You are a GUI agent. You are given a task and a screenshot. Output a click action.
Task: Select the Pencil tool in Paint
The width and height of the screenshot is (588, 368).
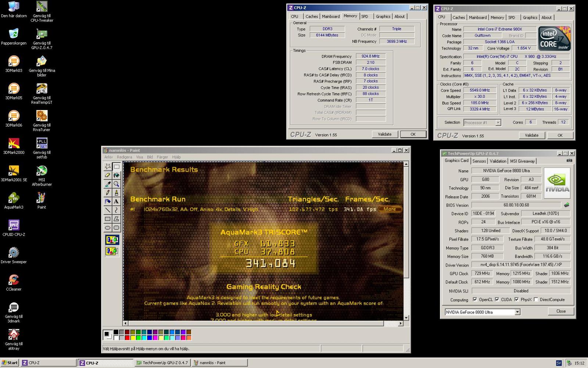point(108,192)
